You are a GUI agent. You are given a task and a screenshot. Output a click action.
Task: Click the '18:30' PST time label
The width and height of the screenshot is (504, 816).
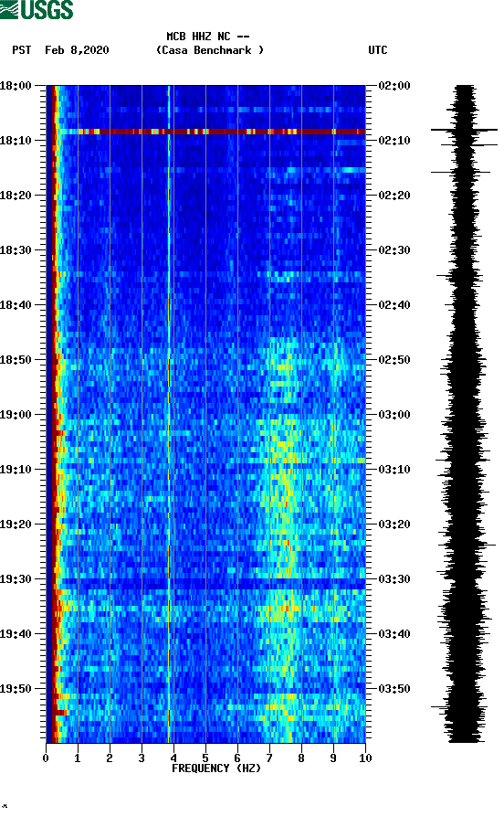[x=16, y=249]
